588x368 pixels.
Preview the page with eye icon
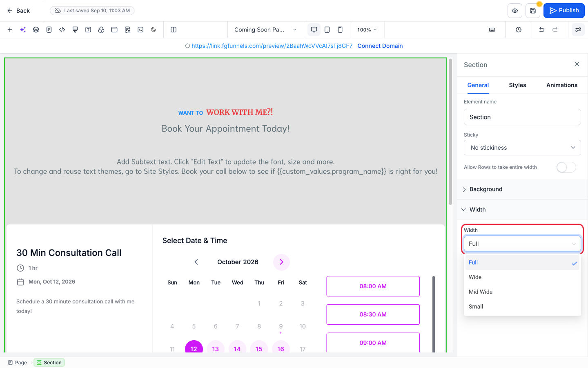pos(515,11)
